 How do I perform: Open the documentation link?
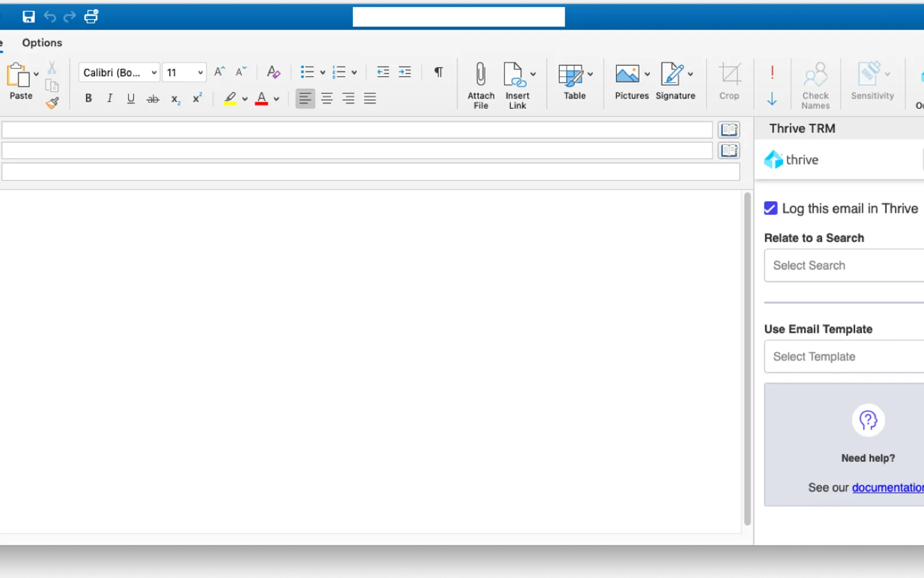888,487
